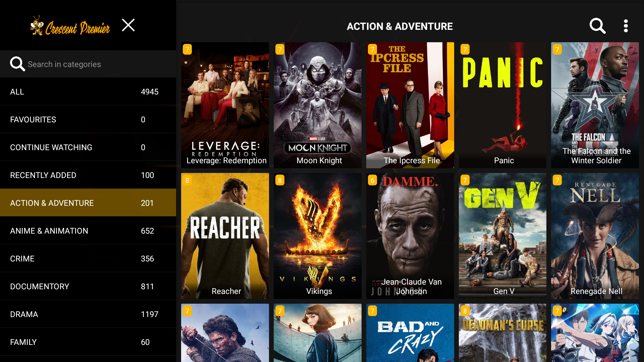The width and height of the screenshot is (644, 362).
Task: Select the Vikings poster
Action: pos(317,236)
